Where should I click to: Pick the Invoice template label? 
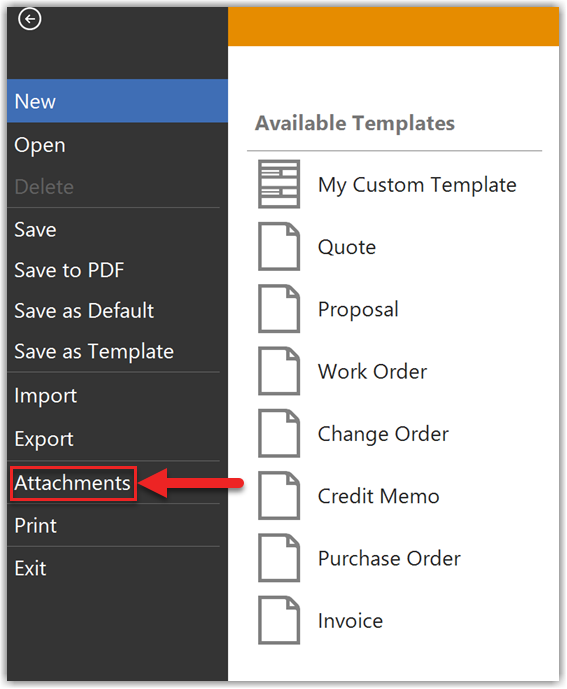pos(350,621)
